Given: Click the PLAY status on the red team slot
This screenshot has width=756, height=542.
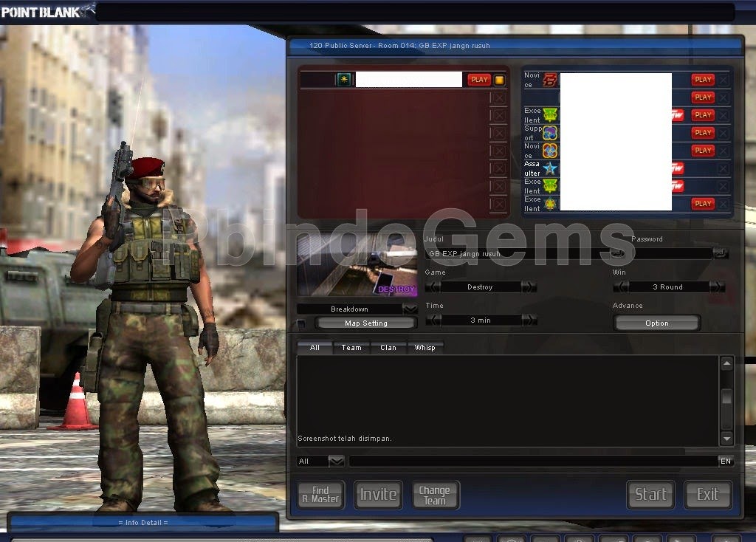Looking at the screenshot, I should point(479,80).
